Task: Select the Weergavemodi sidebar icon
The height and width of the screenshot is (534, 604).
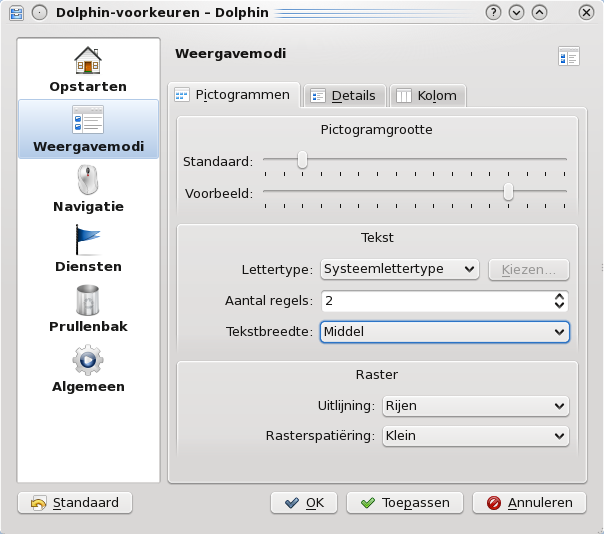Action: point(88,121)
